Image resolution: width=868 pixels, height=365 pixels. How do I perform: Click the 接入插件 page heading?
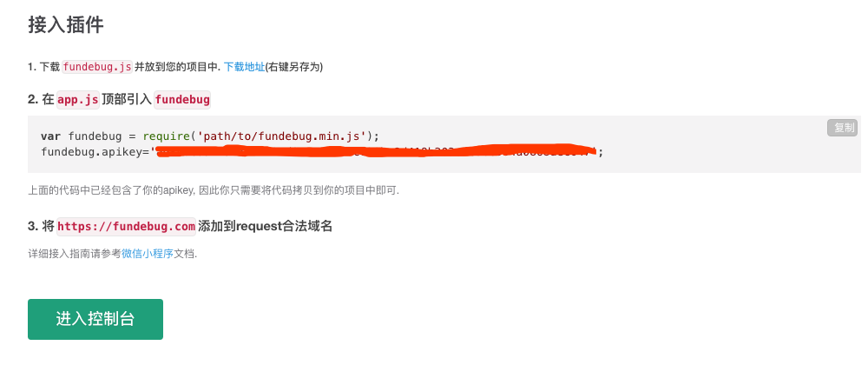pyautogui.click(x=66, y=25)
